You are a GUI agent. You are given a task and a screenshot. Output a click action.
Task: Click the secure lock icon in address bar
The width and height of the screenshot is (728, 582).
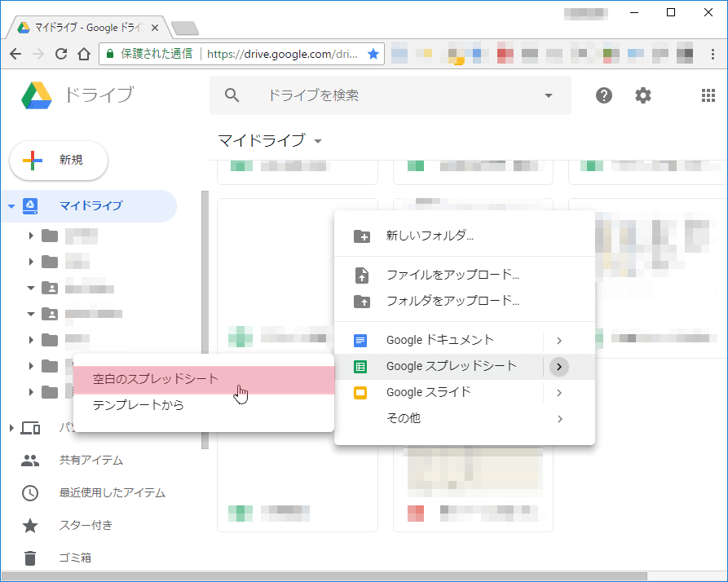(x=110, y=54)
